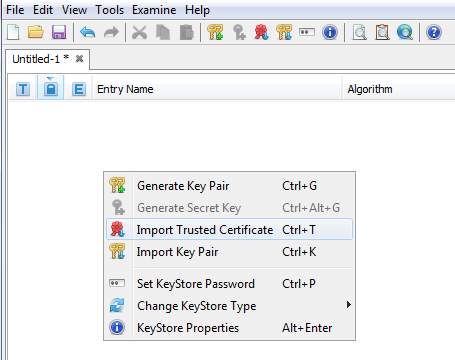The width and height of the screenshot is (455, 360).
Task: Expand Change KeyStore Type submenu
Action: point(229,306)
